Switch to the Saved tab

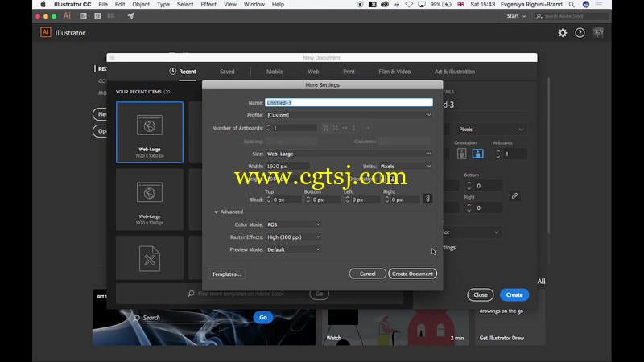point(227,72)
